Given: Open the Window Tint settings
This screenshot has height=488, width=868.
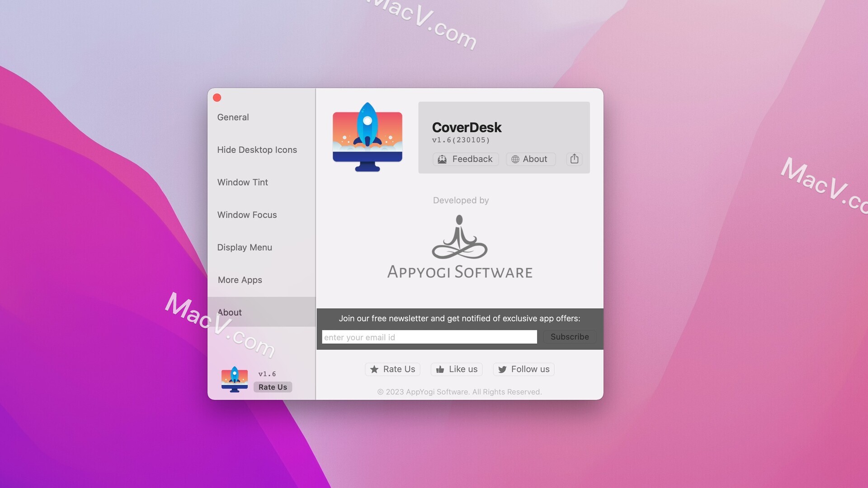Looking at the screenshot, I should (x=242, y=182).
